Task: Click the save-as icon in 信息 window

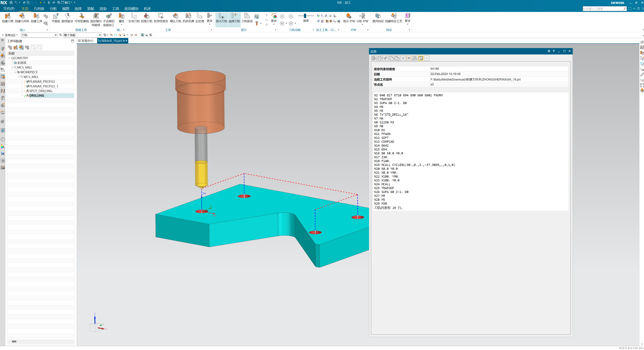Action: point(374,58)
